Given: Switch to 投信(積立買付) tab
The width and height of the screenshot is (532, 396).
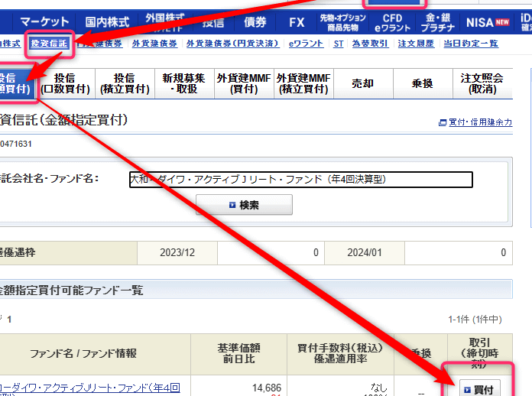Looking at the screenshot, I should pyautogui.click(x=125, y=83).
